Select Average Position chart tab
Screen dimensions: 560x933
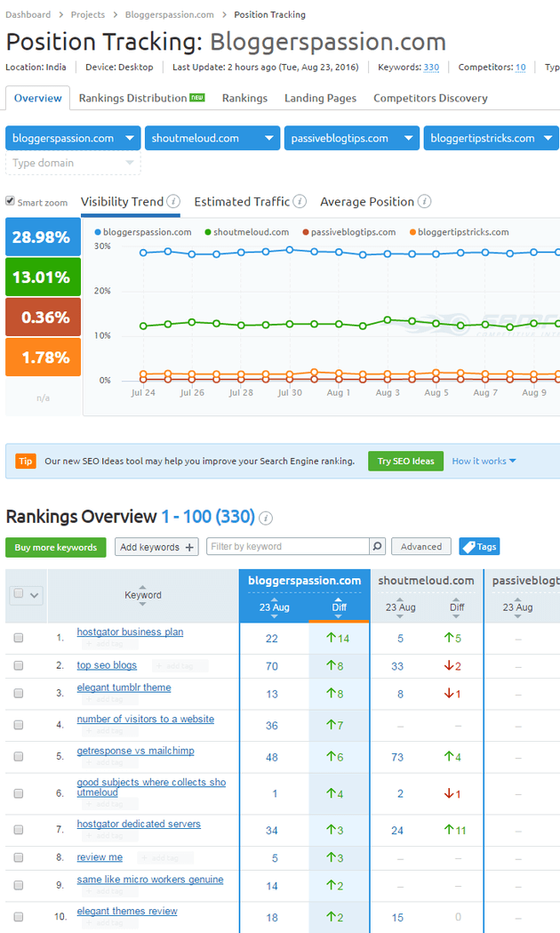[x=367, y=202]
